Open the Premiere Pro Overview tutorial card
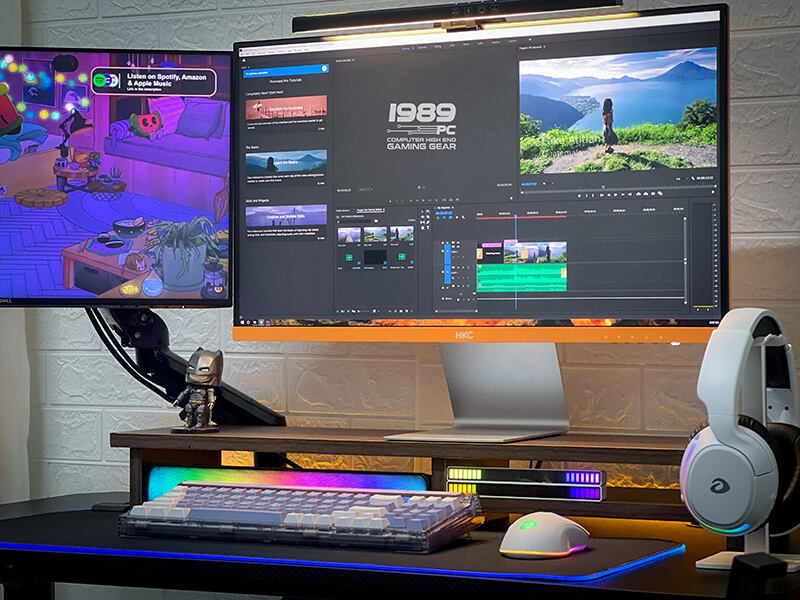This screenshot has width=800, height=600. (x=286, y=108)
